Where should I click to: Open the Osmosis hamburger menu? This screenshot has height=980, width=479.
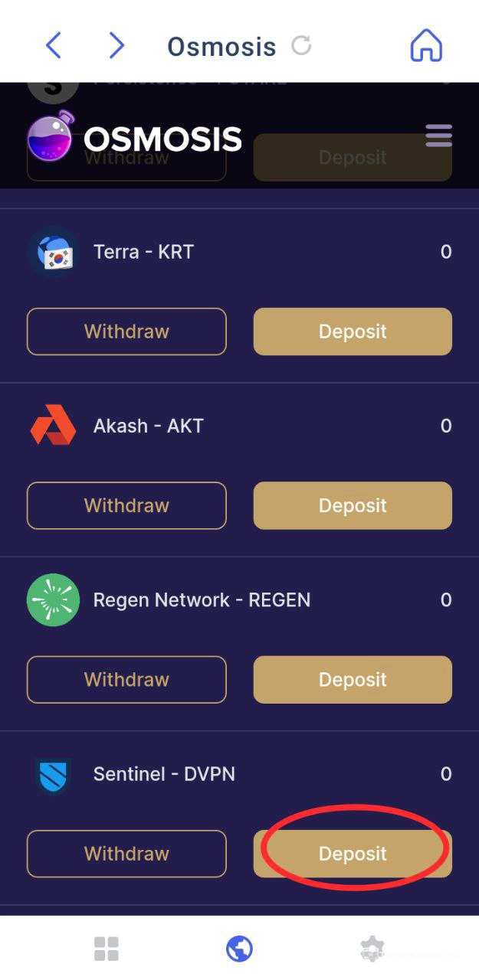tap(438, 136)
